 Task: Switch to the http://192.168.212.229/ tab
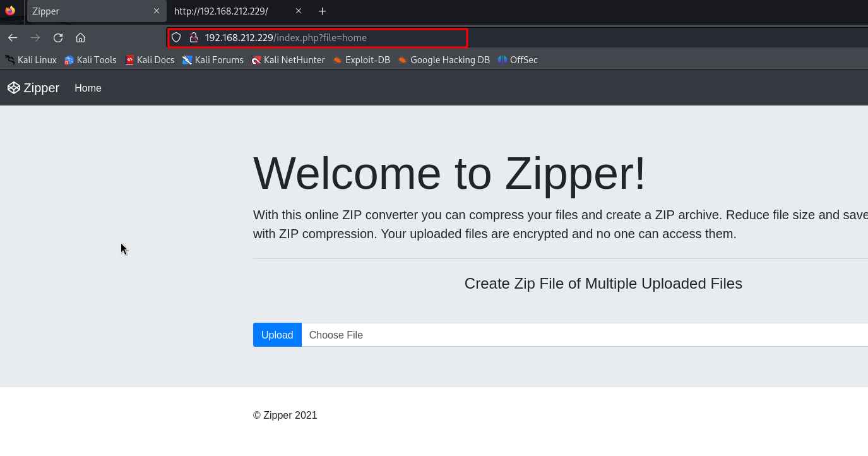[221, 11]
